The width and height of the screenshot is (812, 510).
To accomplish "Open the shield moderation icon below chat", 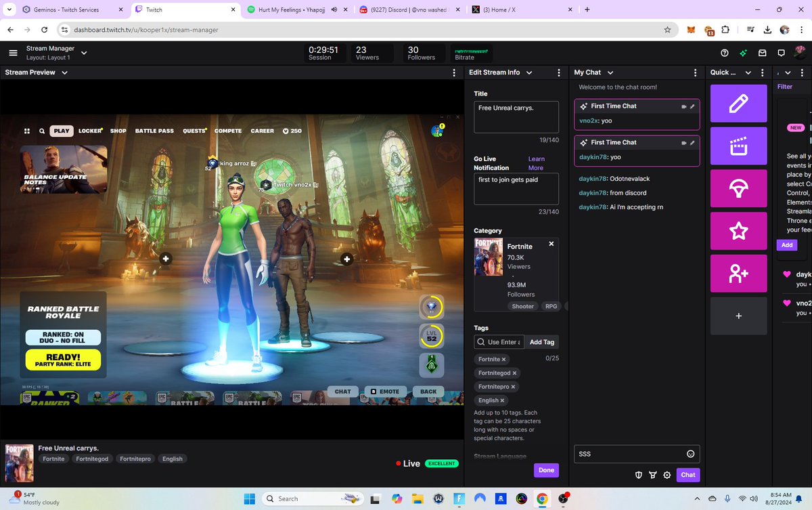I will point(638,475).
